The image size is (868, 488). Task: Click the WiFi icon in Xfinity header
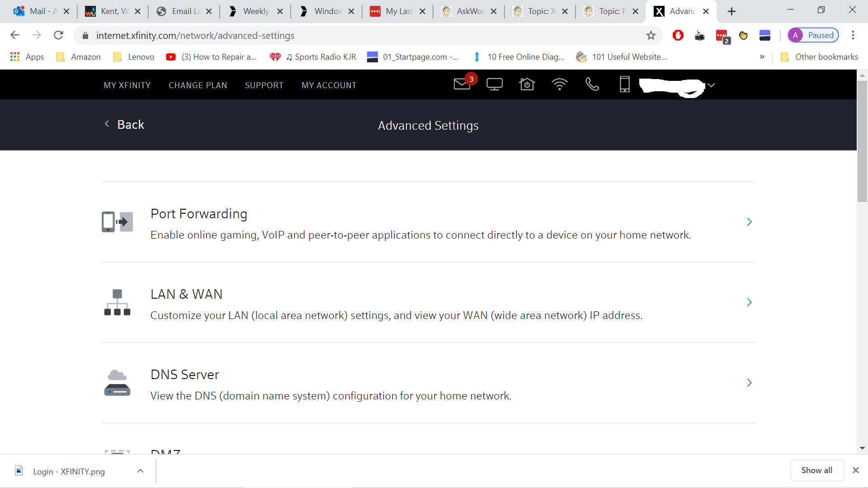pos(559,84)
